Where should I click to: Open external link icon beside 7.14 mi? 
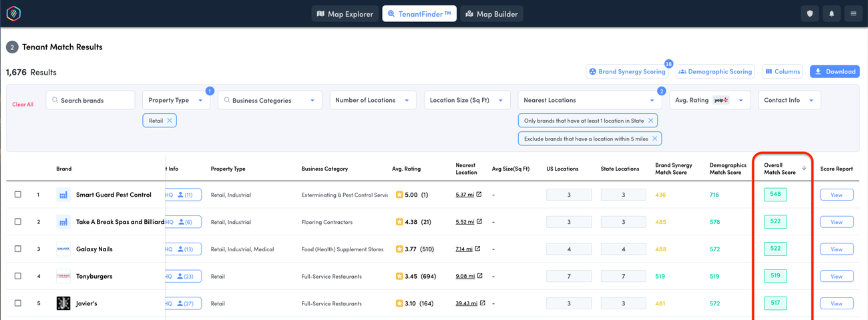click(477, 249)
